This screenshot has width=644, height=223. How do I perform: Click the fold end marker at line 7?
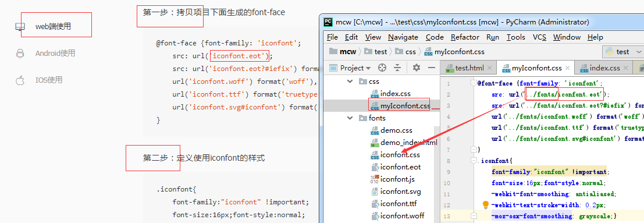pos(473,150)
